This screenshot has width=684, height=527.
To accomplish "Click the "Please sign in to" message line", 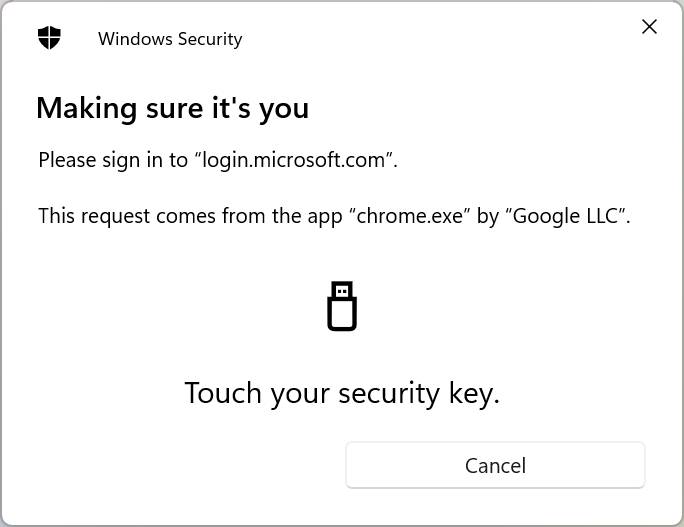I will click(218, 160).
